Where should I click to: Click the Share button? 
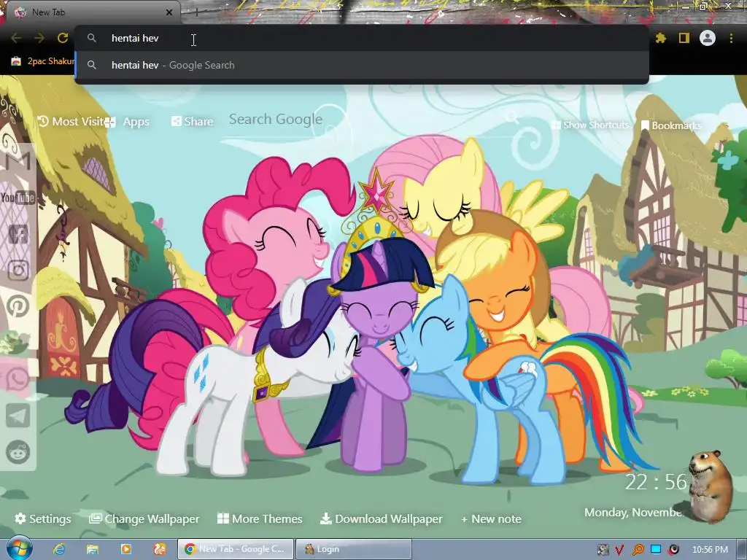tap(193, 122)
